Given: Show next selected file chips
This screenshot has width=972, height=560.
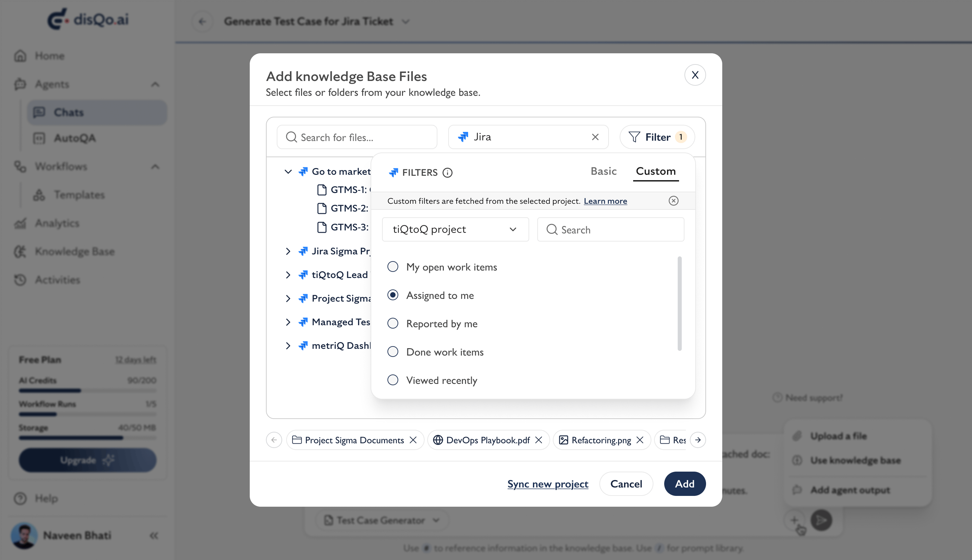Looking at the screenshot, I should click(x=698, y=440).
